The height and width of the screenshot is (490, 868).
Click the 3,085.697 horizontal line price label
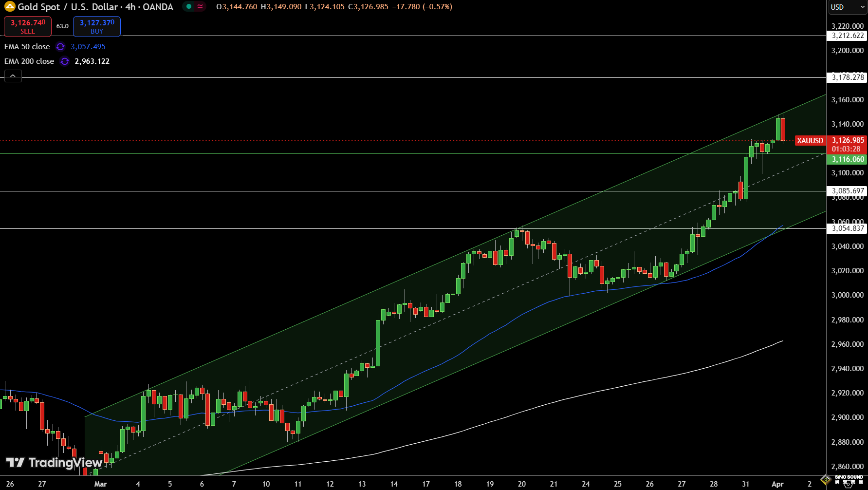[848, 191]
